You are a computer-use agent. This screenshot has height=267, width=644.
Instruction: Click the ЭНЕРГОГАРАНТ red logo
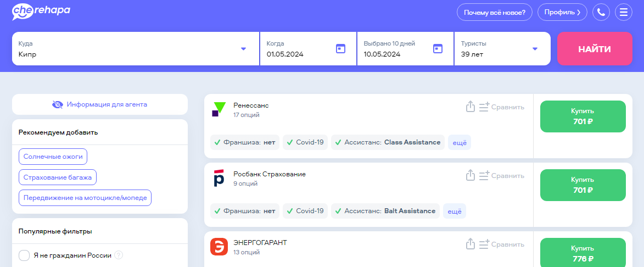coord(219,247)
